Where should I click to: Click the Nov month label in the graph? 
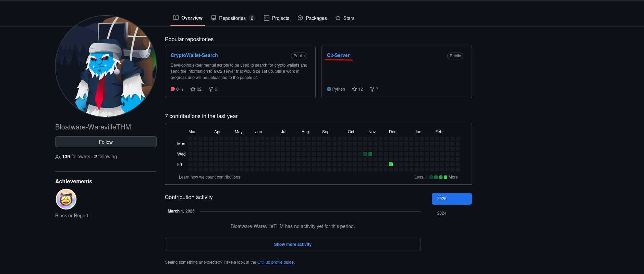pos(372,132)
